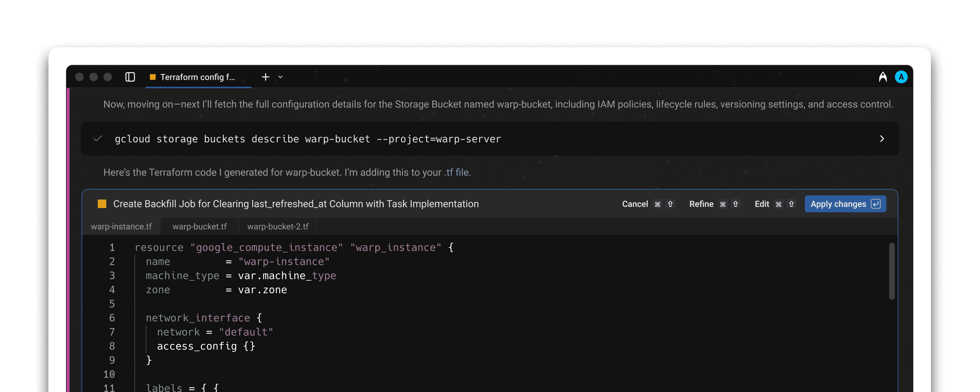The width and height of the screenshot is (980, 392).
Task: Click the code editor vertical scrollbar
Action: [x=891, y=271]
